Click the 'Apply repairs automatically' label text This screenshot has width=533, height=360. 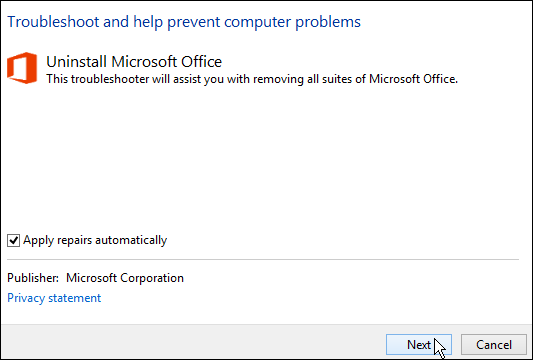pyautogui.click(x=95, y=240)
